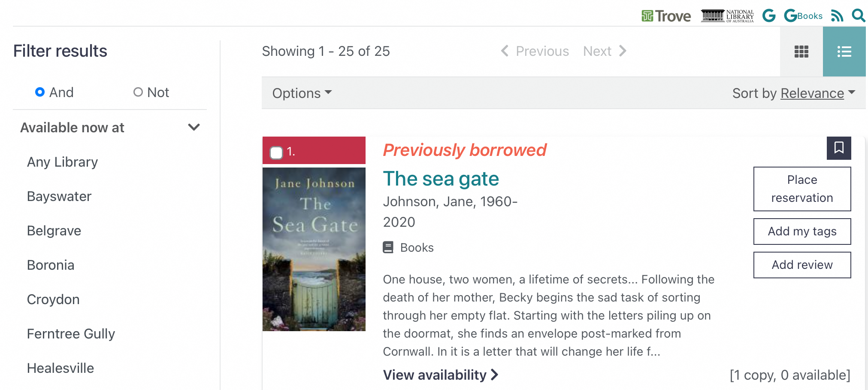Select the And filter radio button
The width and height of the screenshot is (868, 390).
[40, 92]
